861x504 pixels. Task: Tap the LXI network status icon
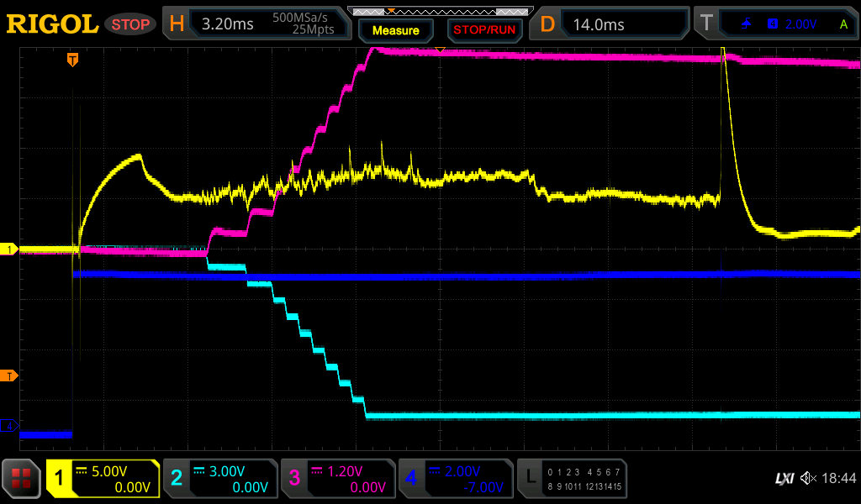coord(784,478)
